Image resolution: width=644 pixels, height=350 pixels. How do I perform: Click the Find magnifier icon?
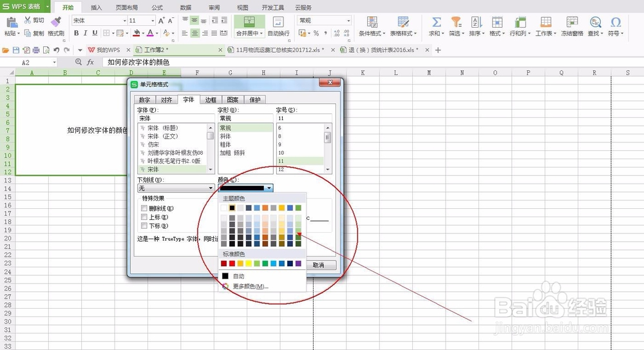tap(595, 22)
